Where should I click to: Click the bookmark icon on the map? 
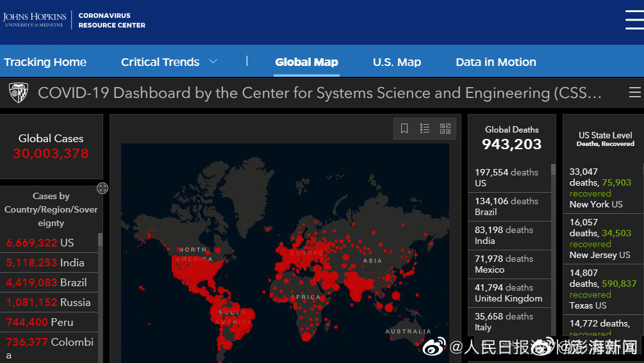click(404, 129)
